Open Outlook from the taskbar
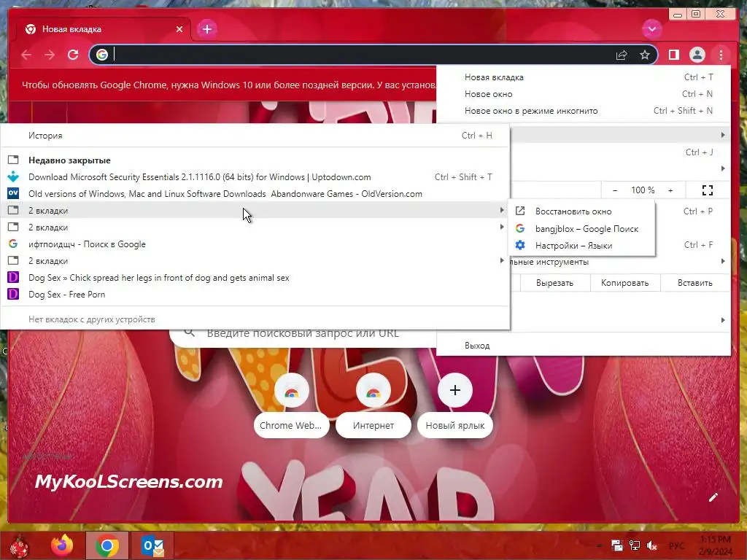747x560 pixels. pos(152,545)
